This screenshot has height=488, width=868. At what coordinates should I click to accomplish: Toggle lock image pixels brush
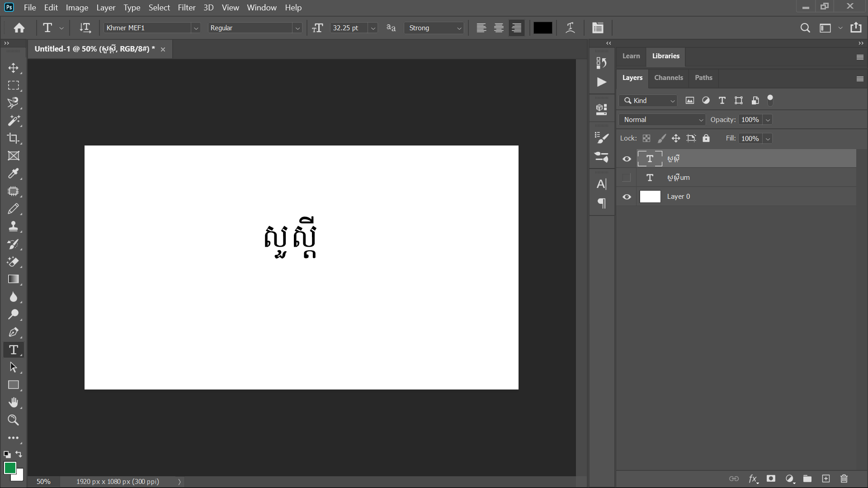[661, 138]
